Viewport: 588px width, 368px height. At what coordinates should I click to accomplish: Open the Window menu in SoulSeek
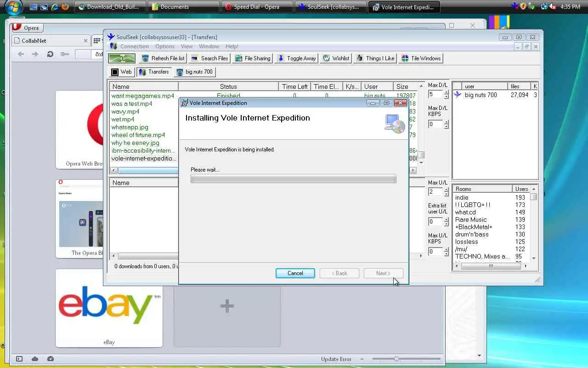209,46
